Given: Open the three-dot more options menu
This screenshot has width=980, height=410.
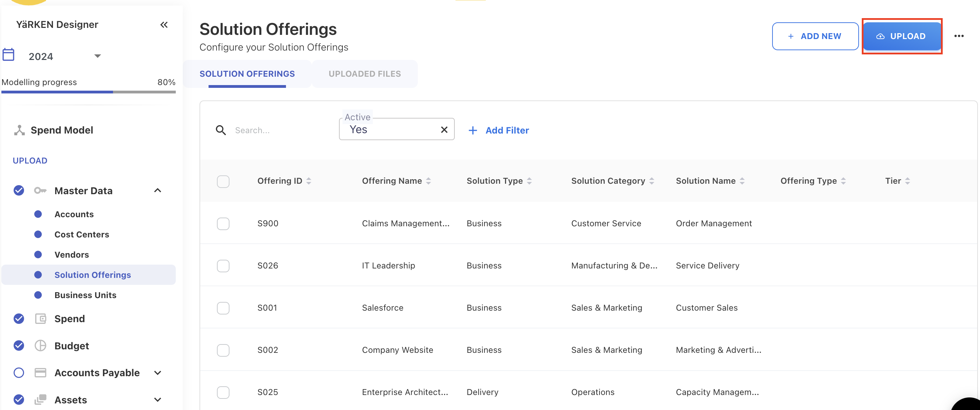Looking at the screenshot, I should tap(959, 36).
